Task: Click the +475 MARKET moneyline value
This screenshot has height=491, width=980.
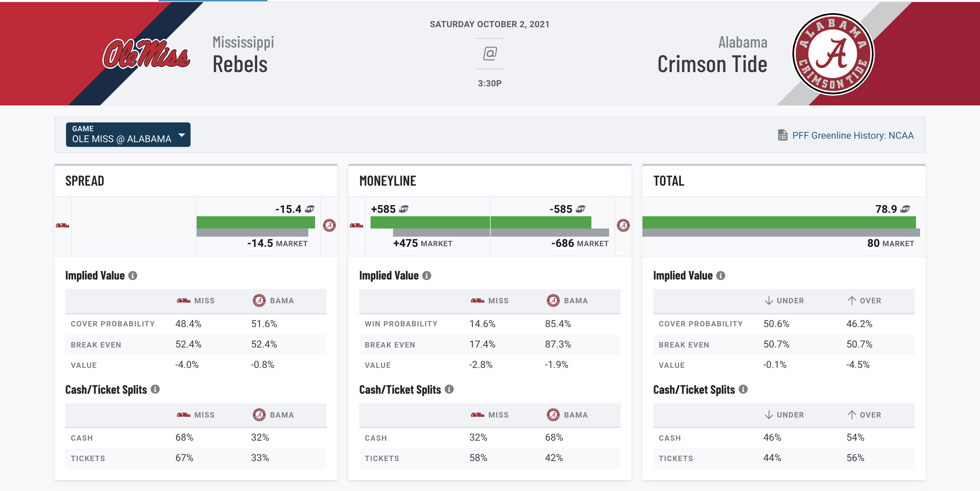Action: pos(423,243)
